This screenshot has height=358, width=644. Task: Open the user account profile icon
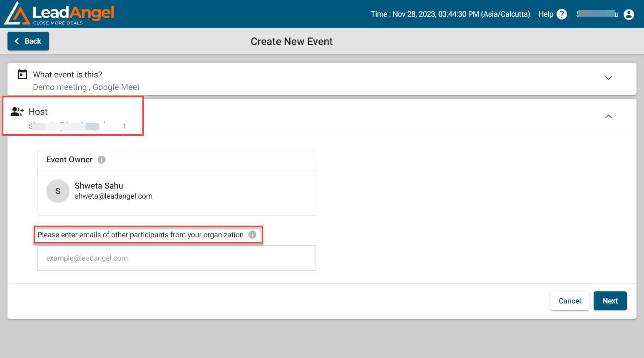click(629, 15)
